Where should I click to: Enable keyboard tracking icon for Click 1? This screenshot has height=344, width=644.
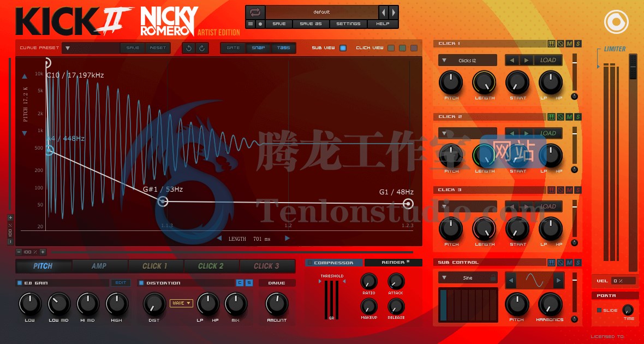(x=551, y=44)
